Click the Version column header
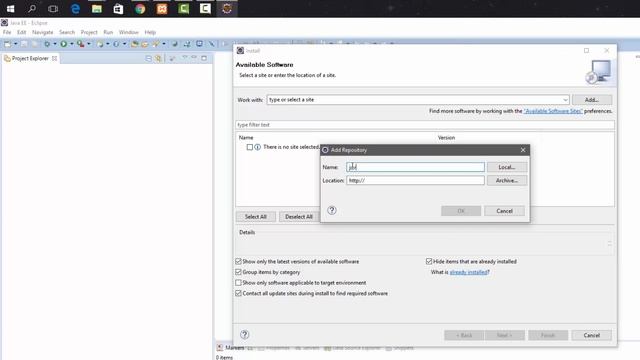 pos(446,138)
